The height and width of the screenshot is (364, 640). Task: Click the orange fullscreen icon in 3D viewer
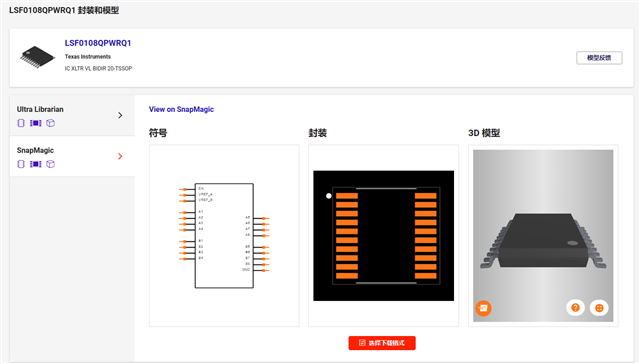coord(599,308)
